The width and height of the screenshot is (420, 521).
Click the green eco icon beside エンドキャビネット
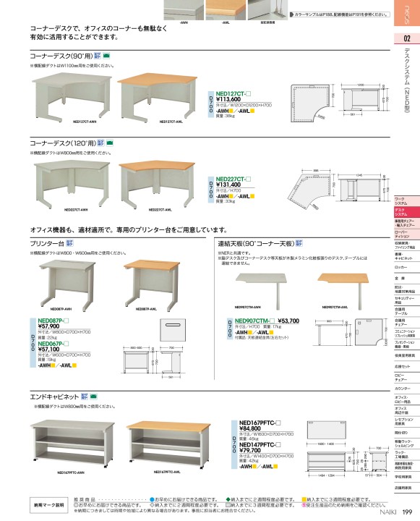click(94, 397)
